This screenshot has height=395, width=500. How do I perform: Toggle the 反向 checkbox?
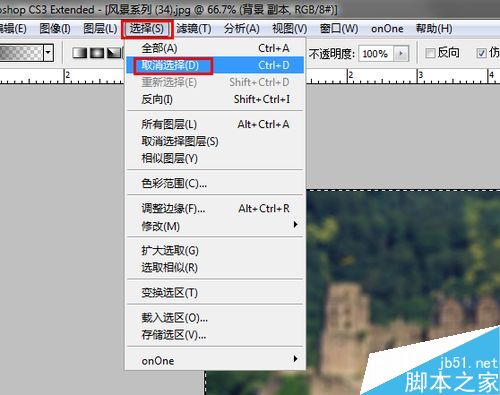point(430,53)
